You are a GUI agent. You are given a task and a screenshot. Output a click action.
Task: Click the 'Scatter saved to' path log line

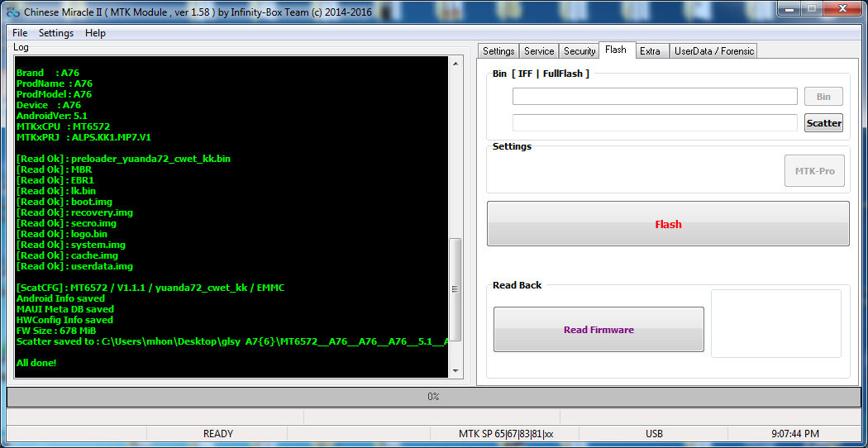click(x=231, y=341)
